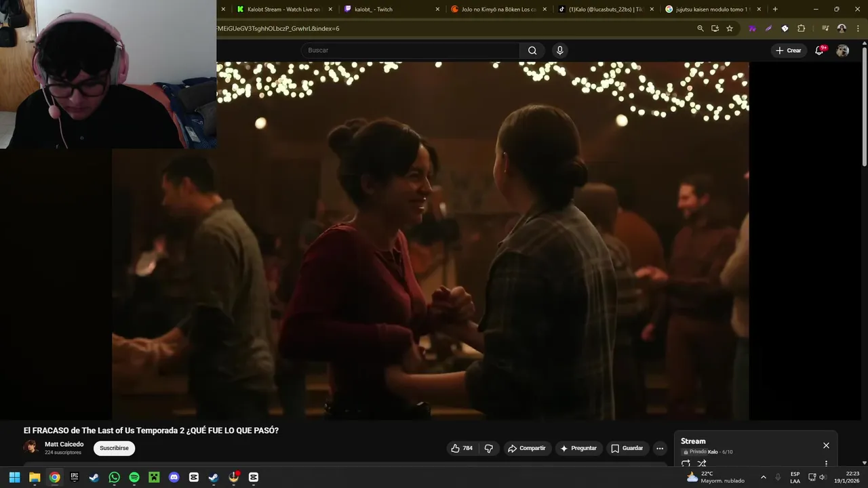Open the 7TV extension icon
The height and width of the screenshot is (488, 868).
pyautogui.click(x=752, y=28)
